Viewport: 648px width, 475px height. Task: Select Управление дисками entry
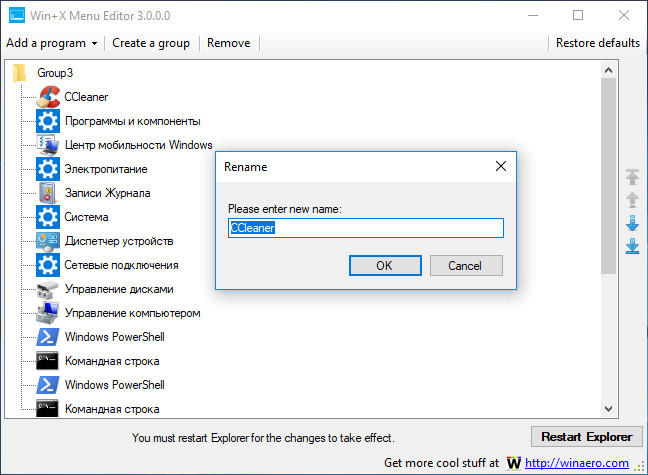pos(119,289)
